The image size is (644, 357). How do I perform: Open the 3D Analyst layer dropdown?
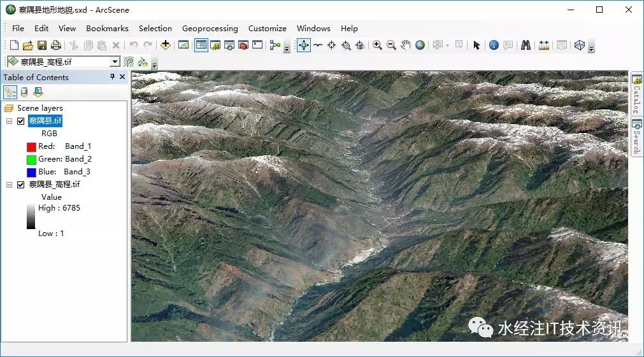pyautogui.click(x=115, y=62)
